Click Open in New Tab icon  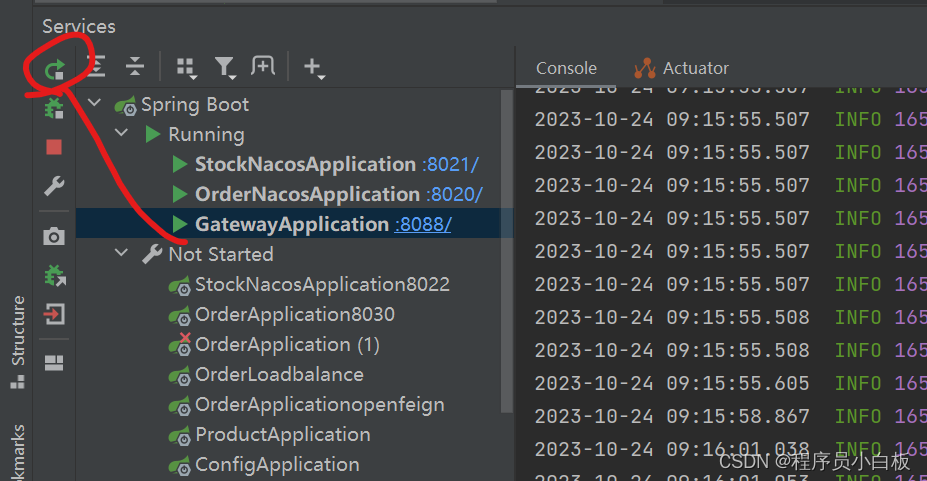point(262,66)
